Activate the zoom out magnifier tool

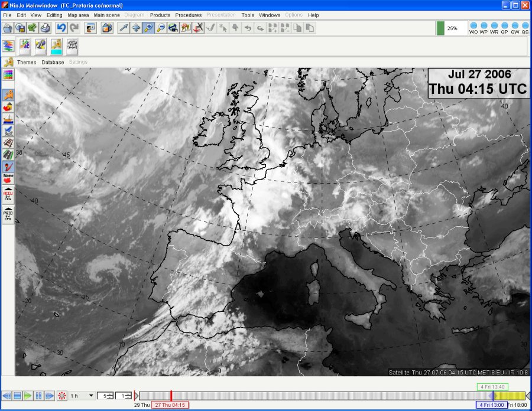coord(161,28)
